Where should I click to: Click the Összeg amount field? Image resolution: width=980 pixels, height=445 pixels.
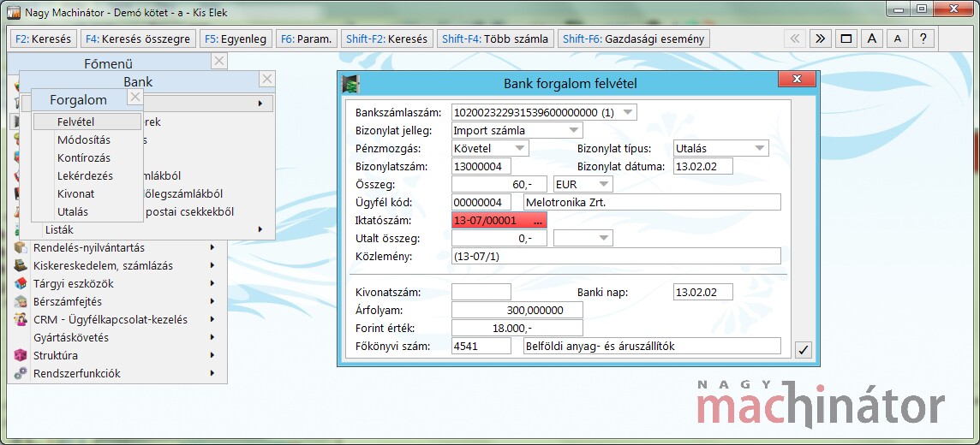tap(499, 184)
